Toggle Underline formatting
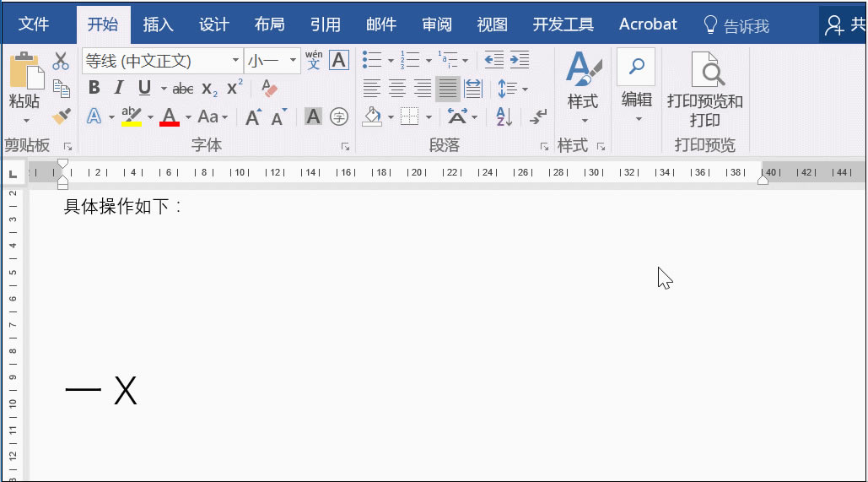The width and height of the screenshot is (868, 482). [144, 88]
